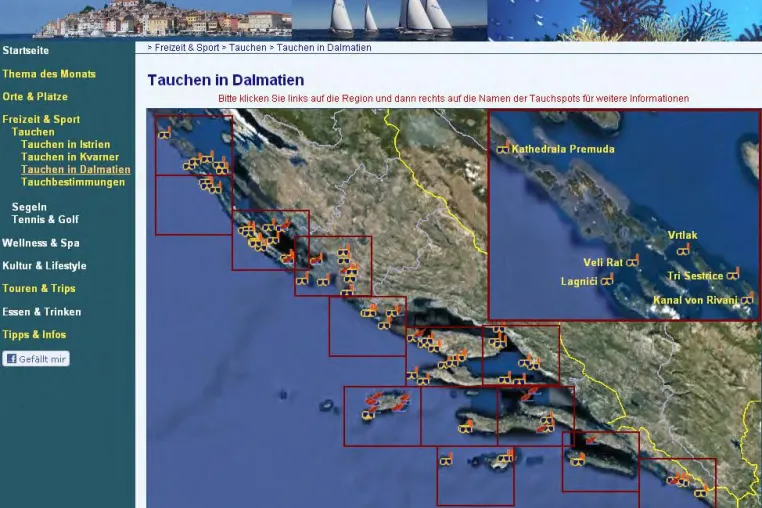
Task: Click the lone mask icon in the top-left map region
Action: coord(165,132)
